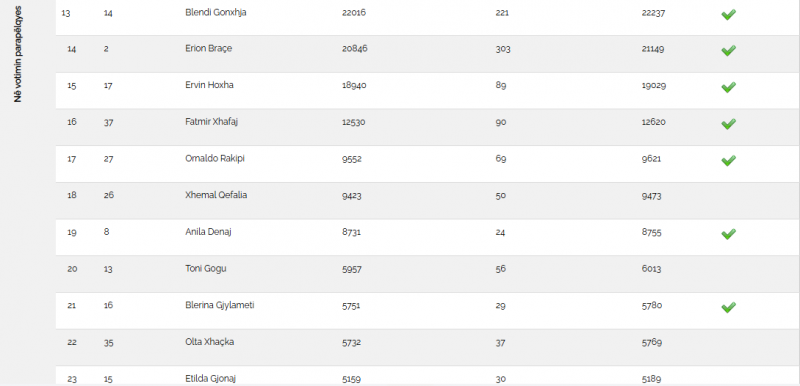Click the name Olta Xhaçka
Image resolution: width=800 pixels, height=386 pixels.
point(210,342)
